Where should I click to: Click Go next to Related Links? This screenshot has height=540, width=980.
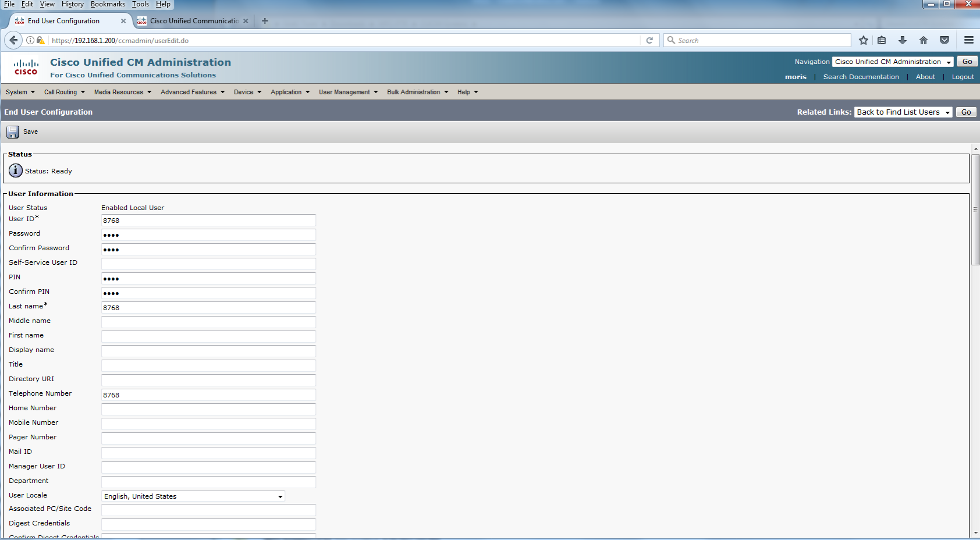(966, 112)
